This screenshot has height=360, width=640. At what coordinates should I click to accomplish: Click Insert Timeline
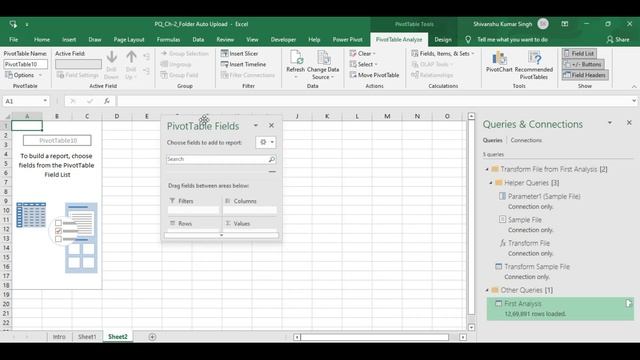(243, 64)
